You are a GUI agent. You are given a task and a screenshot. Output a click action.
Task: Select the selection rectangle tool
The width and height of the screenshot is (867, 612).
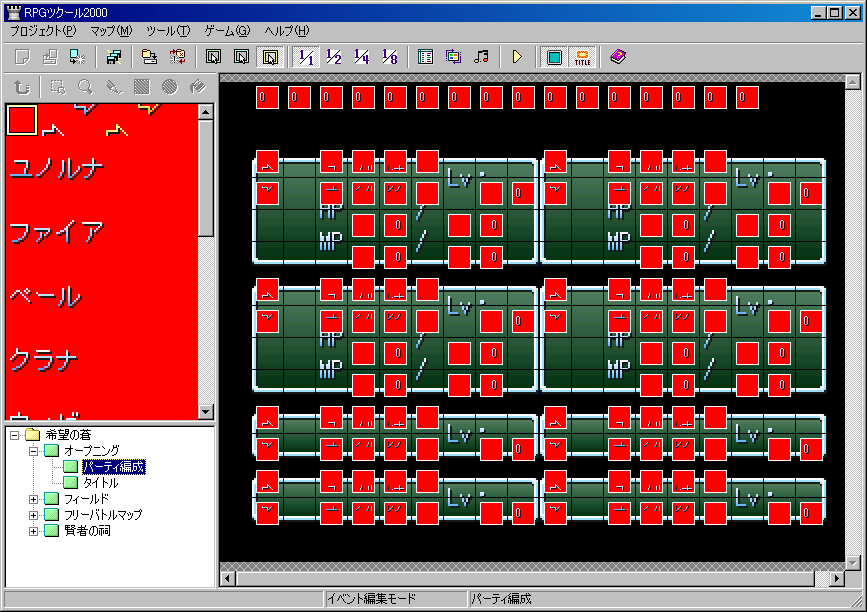(x=58, y=87)
